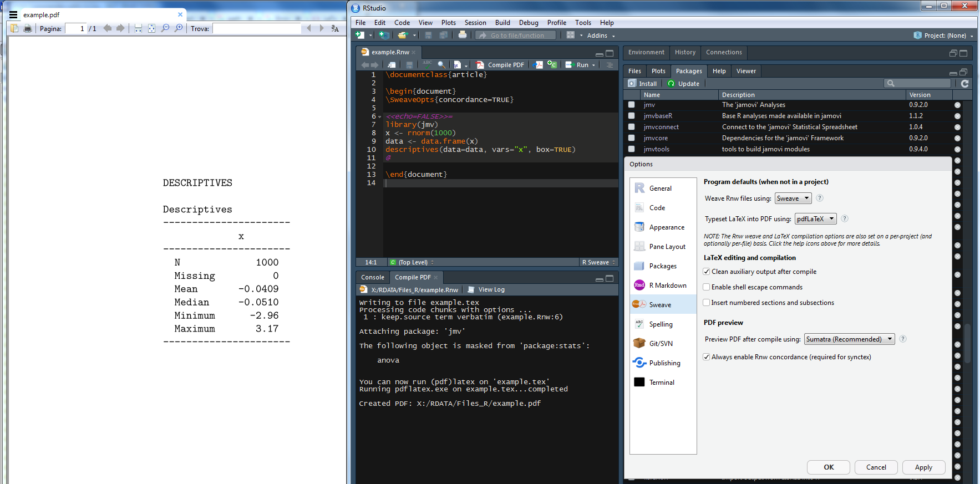Screen dimensions: 980x484
Task: Zoom out of the PDF in Sumatra
Action: click(x=165, y=28)
